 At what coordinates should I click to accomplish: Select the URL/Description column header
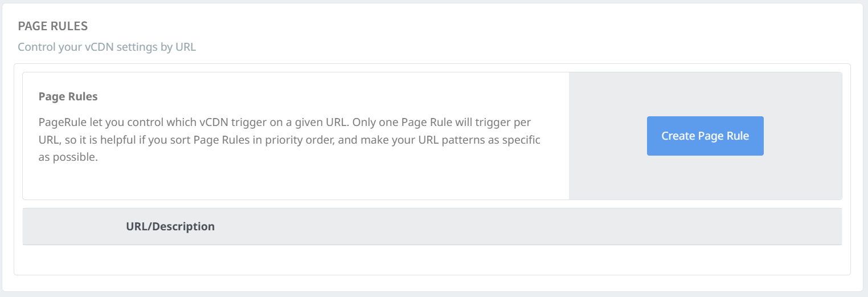tap(170, 226)
